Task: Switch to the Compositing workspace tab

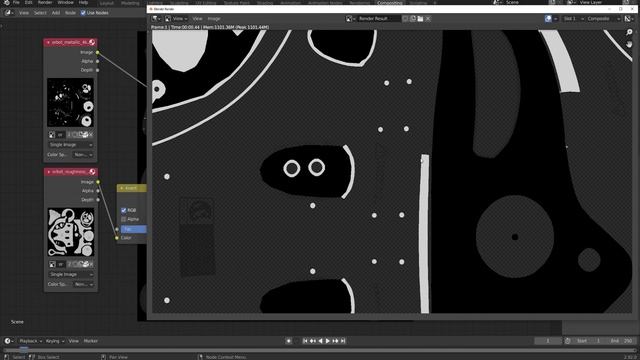Action: pos(389,3)
